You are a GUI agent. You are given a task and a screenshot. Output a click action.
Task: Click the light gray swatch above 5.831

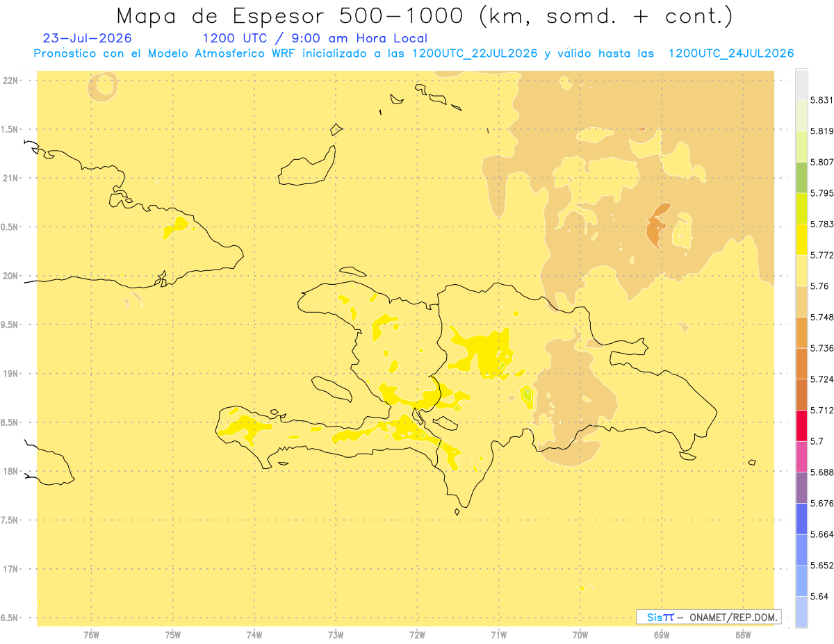[801, 84]
